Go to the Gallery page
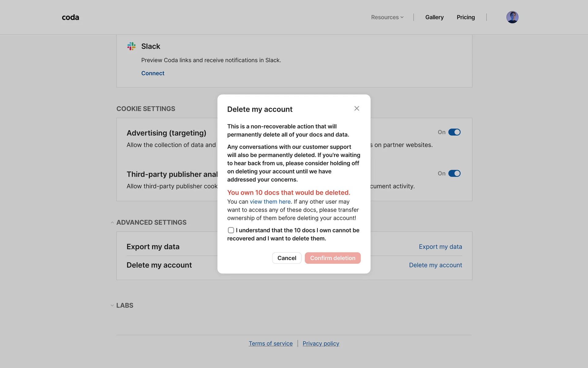The height and width of the screenshot is (368, 588). pos(434,17)
